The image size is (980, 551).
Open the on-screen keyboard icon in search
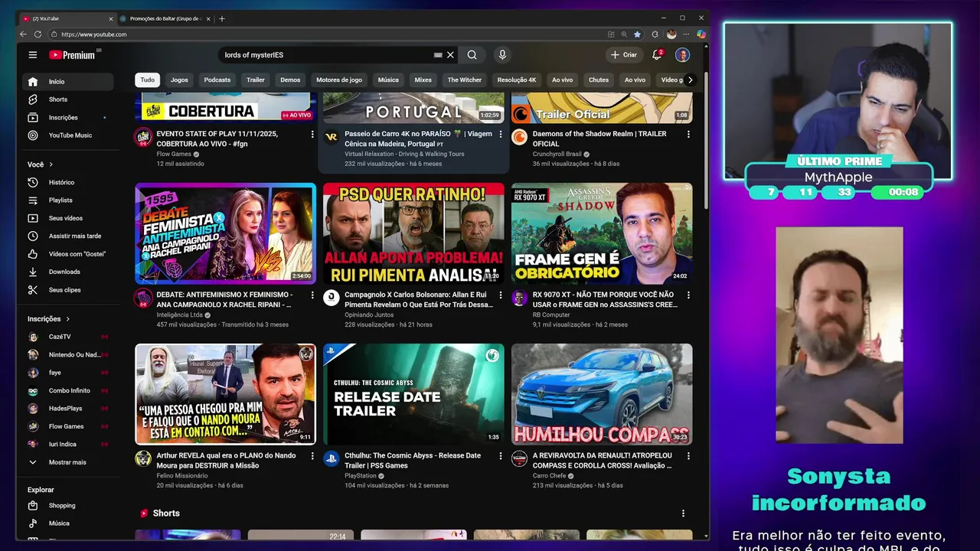coord(438,55)
